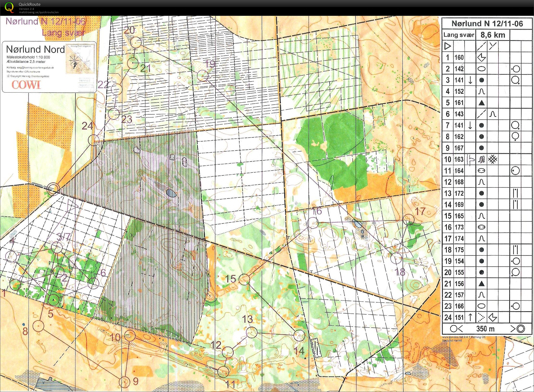Click control code 167 in the table

459,148
